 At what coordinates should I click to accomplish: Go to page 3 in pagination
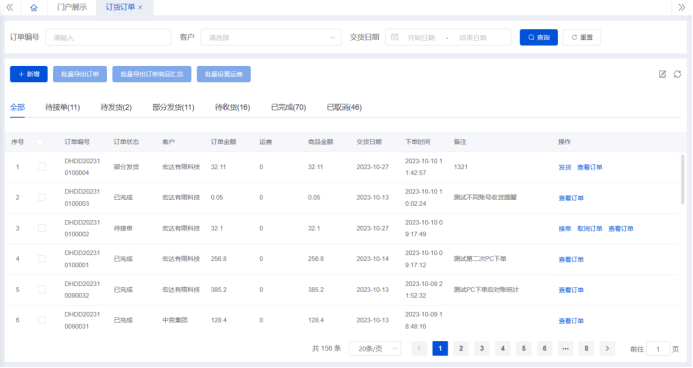pyautogui.click(x=482, y=349)
